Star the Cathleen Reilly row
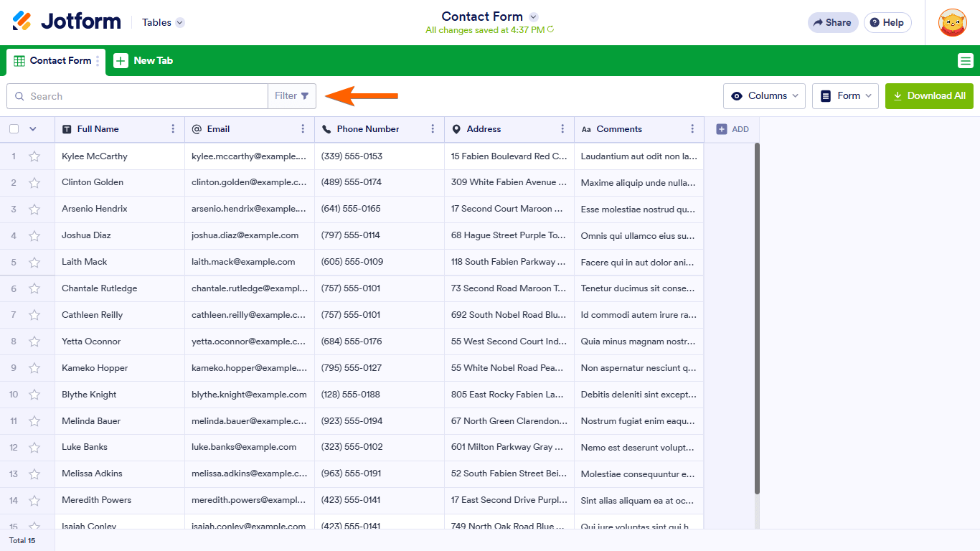The height and width of the screenshot is (551, 980). 34,315
